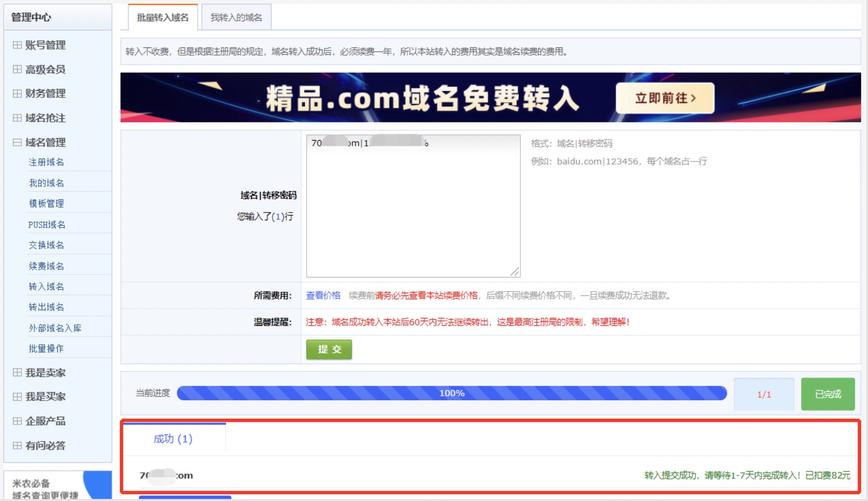Screen dimensions: 868x501
Task: Click the 100% progress bar
Action: click(x=452, y=393)
